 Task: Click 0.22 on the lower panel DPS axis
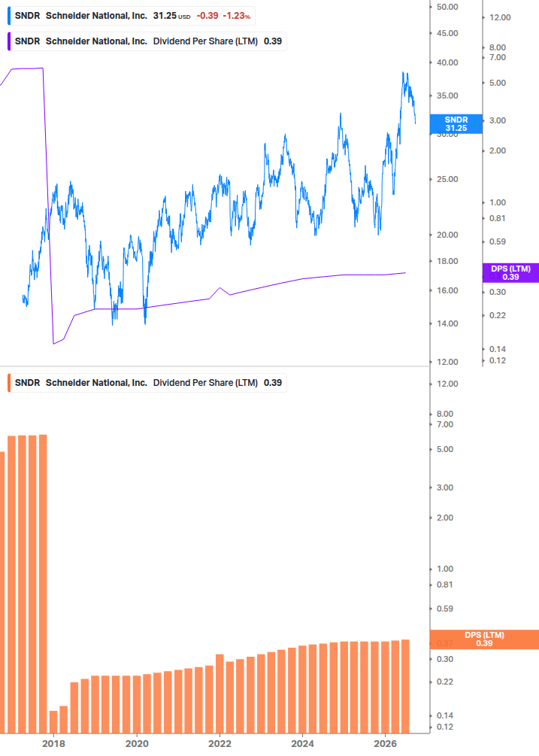click(444, 682)
